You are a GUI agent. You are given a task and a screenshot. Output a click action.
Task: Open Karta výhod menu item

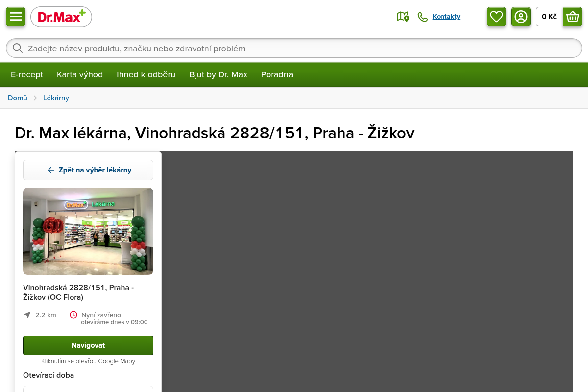80,74
